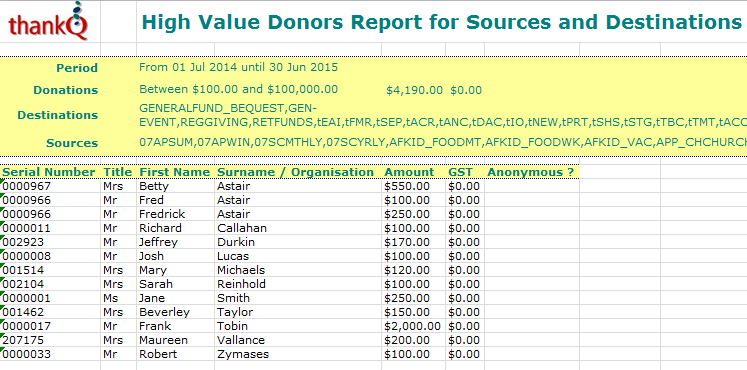The width and height of the screenshot is (747, 370).
Task: Select the $550.00 amount for Betty Astair
Action: click(407, 186)
